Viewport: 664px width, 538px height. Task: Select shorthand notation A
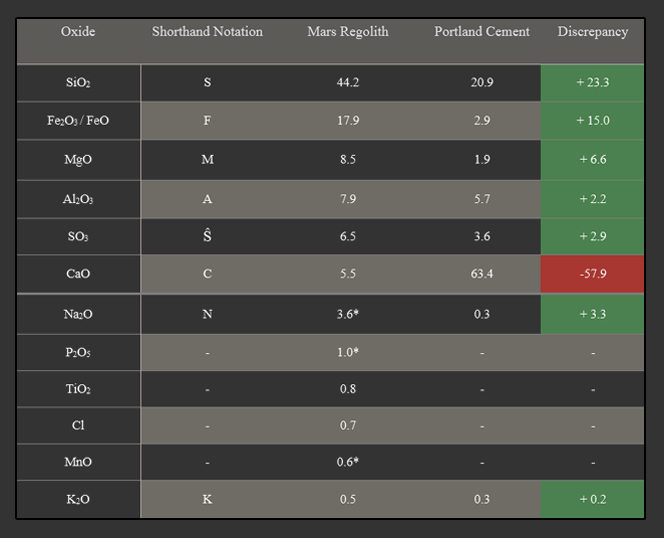point(207,199)
